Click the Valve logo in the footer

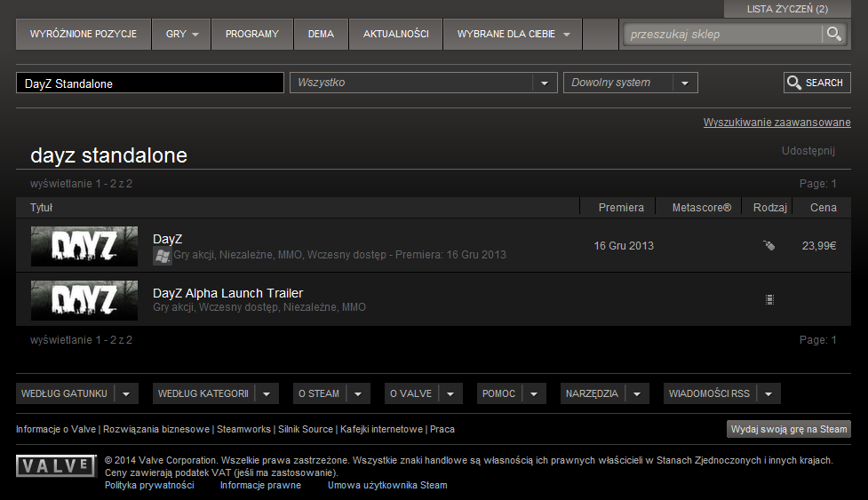(x=56, y=466)
